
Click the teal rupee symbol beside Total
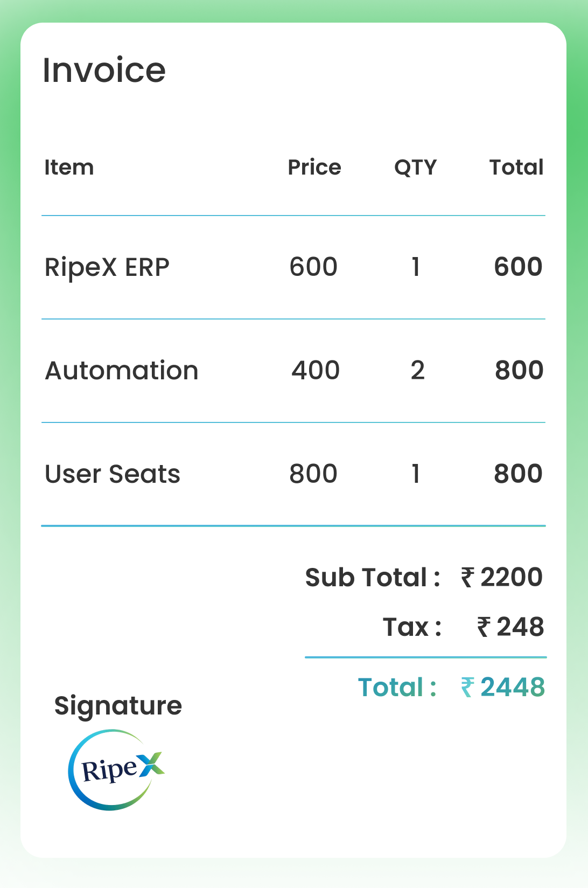467,688
